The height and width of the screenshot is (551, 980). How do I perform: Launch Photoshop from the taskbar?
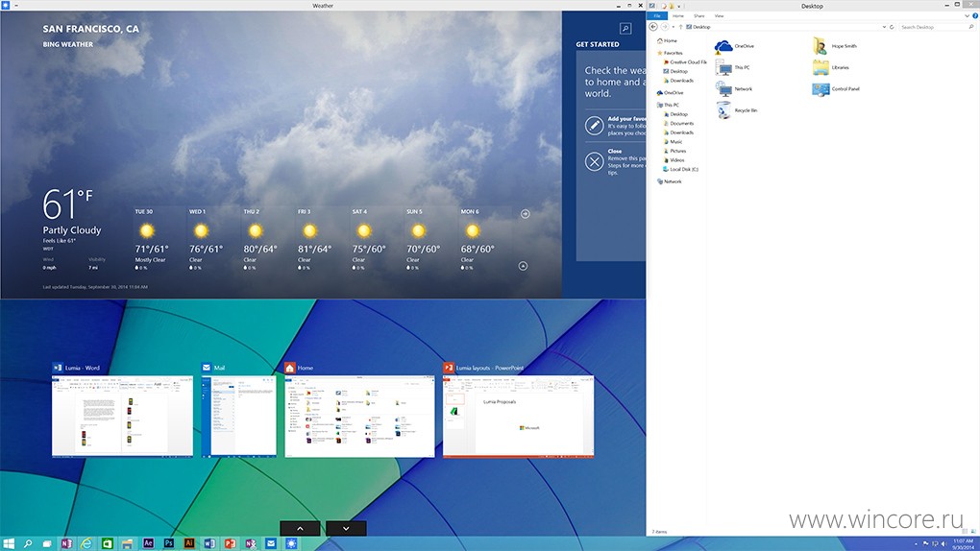coord(169,543)
